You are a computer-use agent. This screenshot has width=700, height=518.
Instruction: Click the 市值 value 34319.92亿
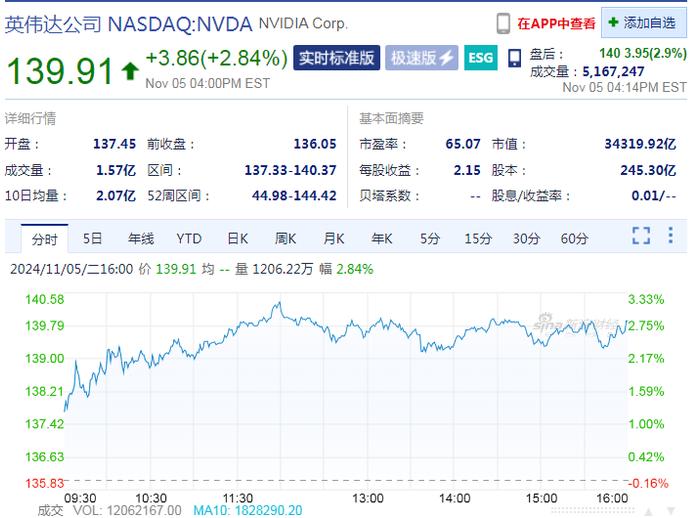coord(641,144)
